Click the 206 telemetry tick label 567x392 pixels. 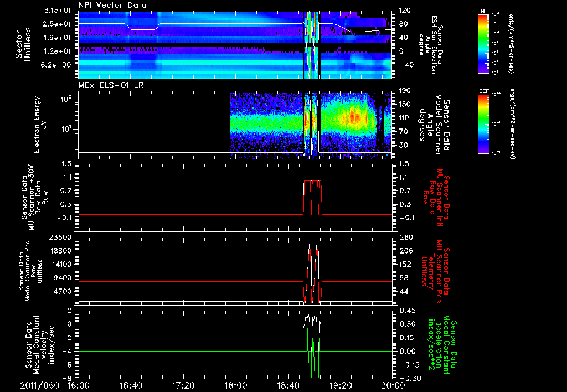point(405,251)
